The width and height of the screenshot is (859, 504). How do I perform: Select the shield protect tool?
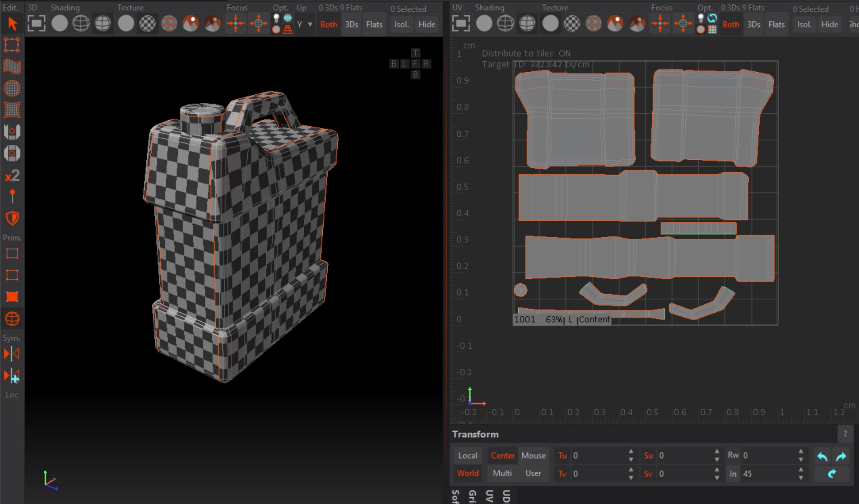12,218
